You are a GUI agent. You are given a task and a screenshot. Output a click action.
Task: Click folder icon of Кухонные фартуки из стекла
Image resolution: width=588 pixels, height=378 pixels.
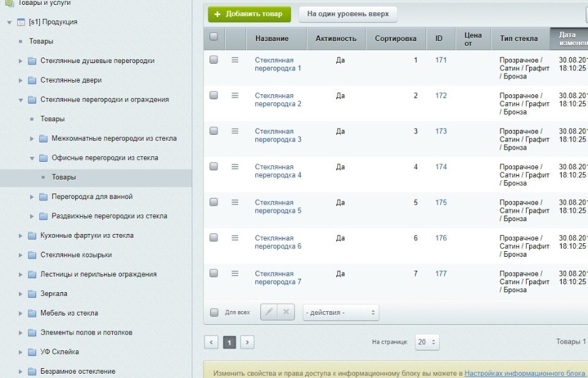(32, 235)
